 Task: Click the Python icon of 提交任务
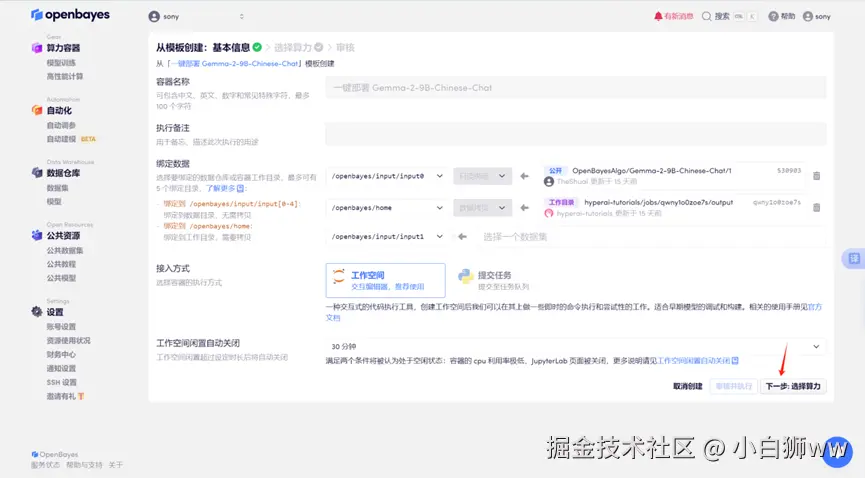tap(466, 276)
